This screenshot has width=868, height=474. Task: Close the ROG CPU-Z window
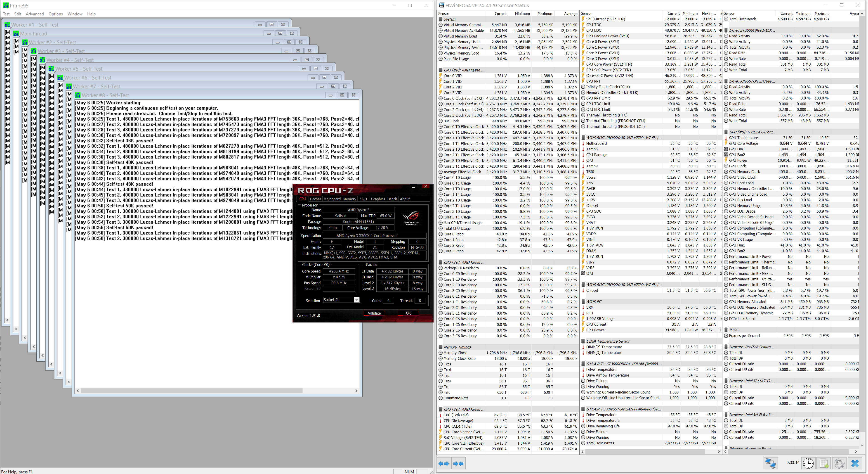pyautogui.click(x=426, y=186)
